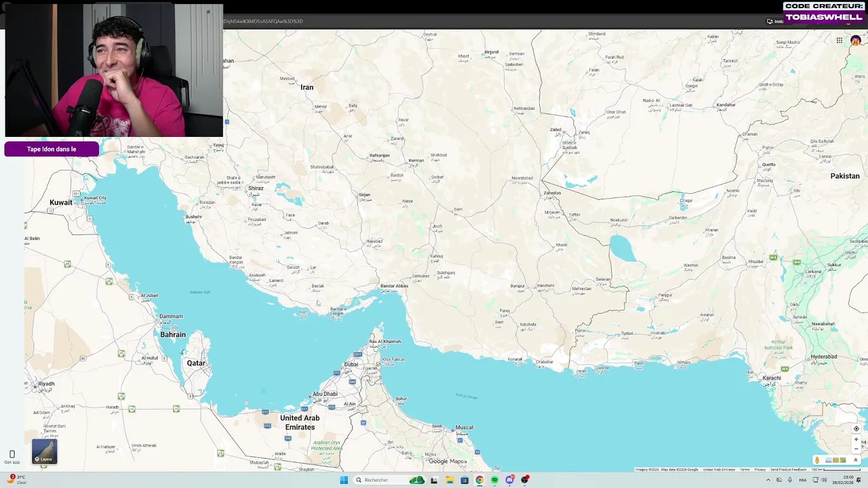Click the United Arab Emirates footer link
This screenshot has height=488, width=868.
(719, 470)
